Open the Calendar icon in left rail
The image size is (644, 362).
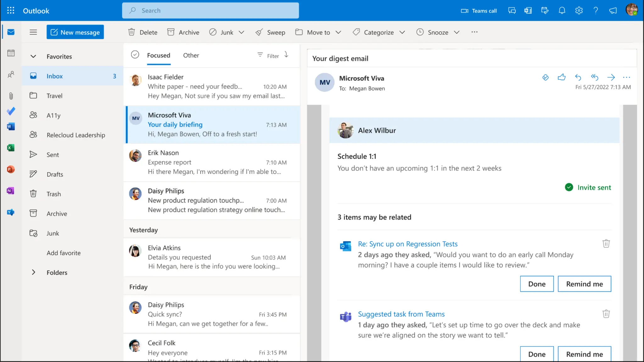[11, 53]
